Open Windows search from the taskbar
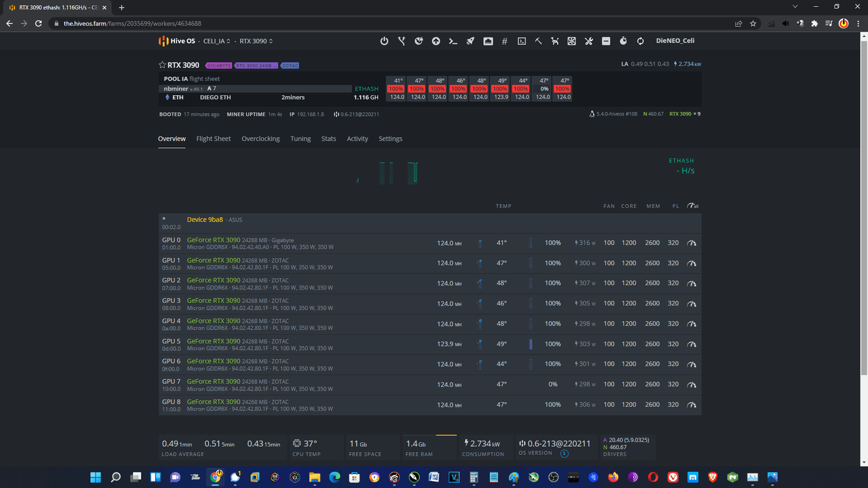868x488 pixels. (x=116, y=477)
